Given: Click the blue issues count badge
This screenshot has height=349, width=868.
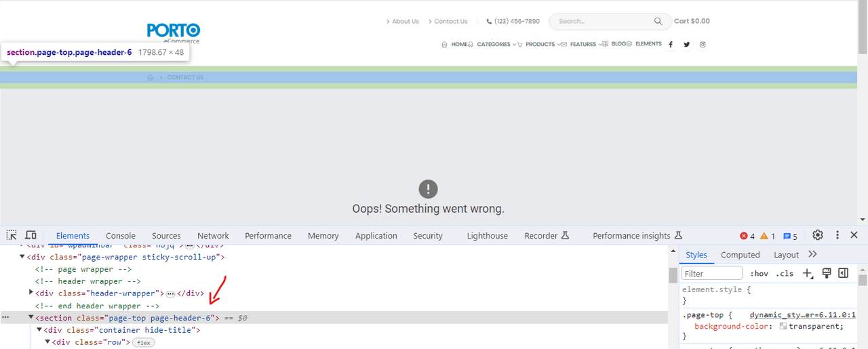Looking at the screenshot, I should [790, 236].
